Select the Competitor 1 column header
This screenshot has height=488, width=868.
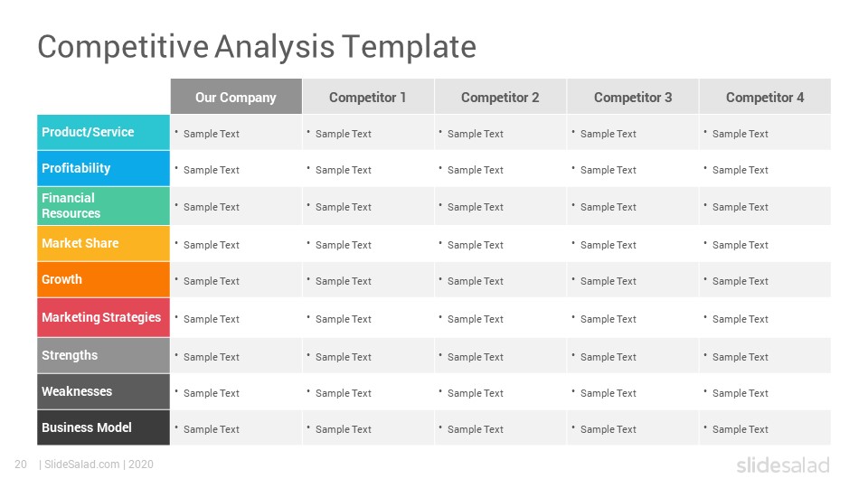tap(368, 97)
